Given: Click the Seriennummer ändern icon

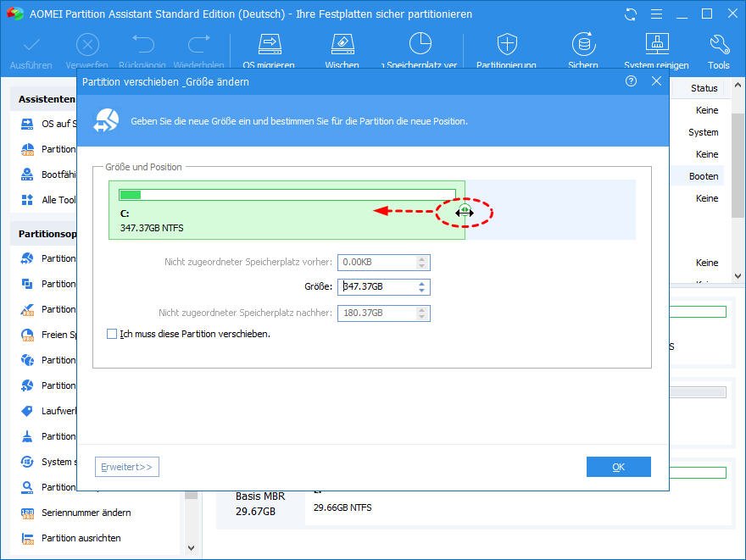Looking at the screenshot, I should (27, 513).
